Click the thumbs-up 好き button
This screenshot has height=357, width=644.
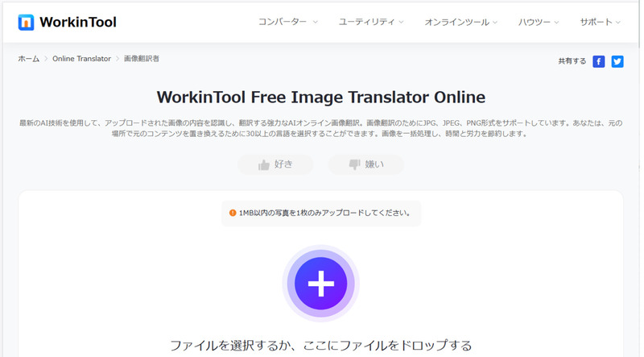pos(275,164)
